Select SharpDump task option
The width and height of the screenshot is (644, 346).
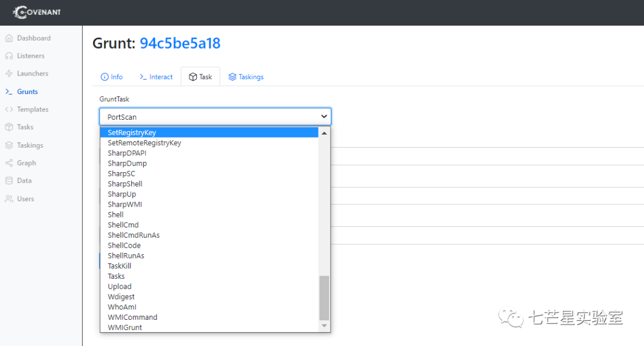point(209,163)
